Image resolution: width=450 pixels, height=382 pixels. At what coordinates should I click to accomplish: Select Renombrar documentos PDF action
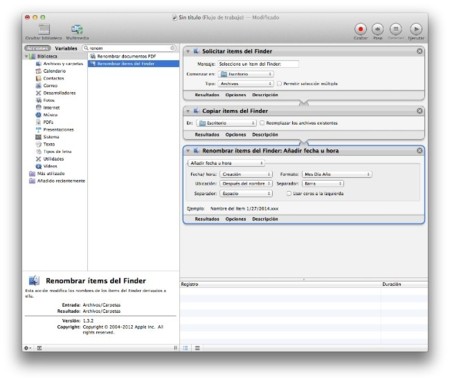(133, 56)
